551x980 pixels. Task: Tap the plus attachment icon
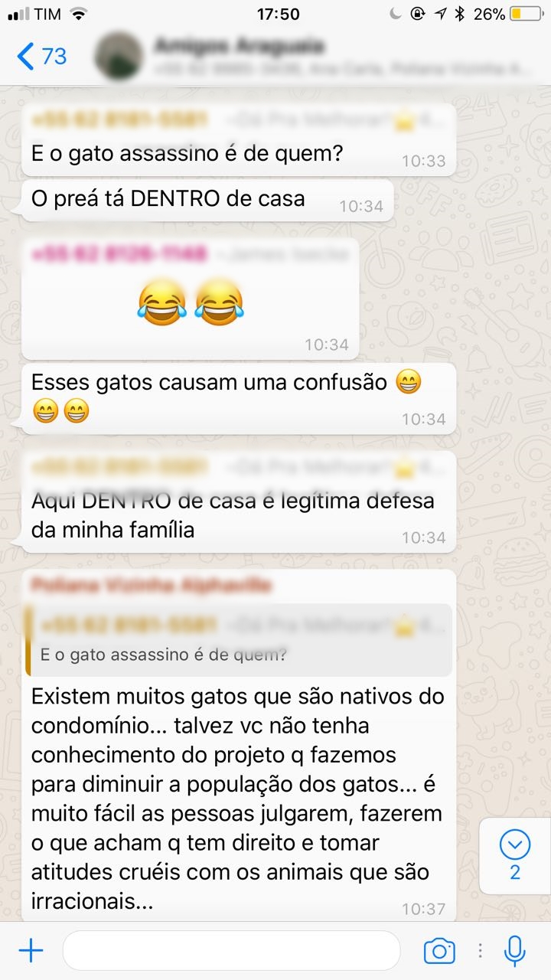click(x=31, y=951)
